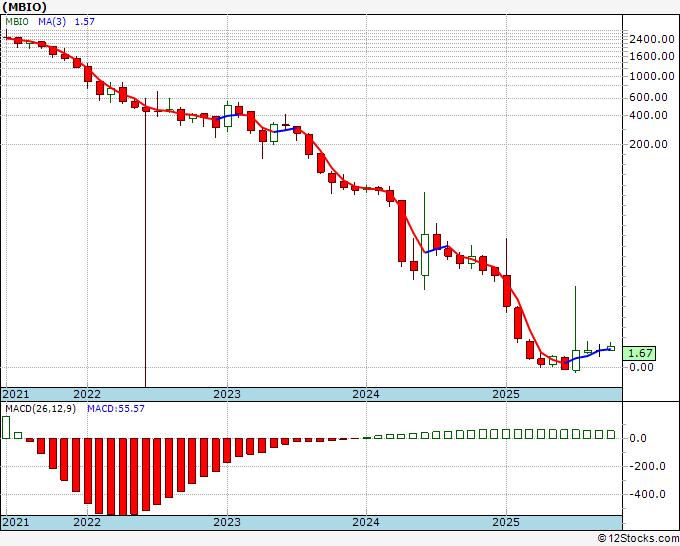Click 2022 on the price chart time axis
Screen dimensions: 680x546
87,394
